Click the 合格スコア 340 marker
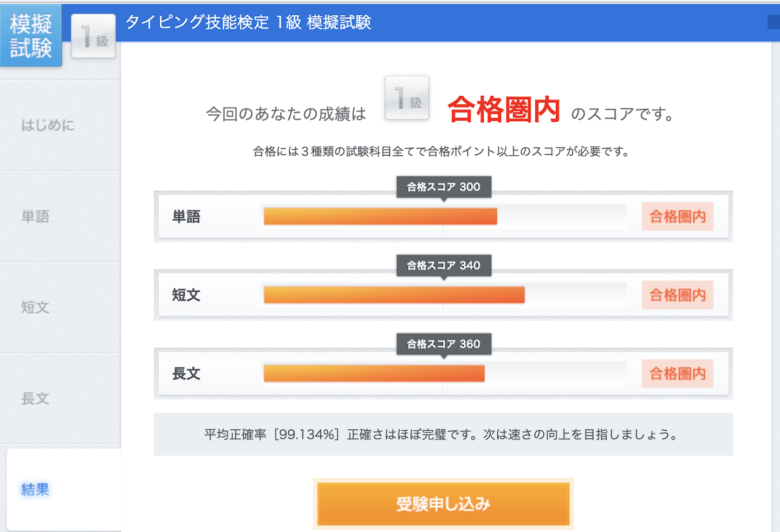The height and width of the screenshot is (532, 780). tap(444, 265)
